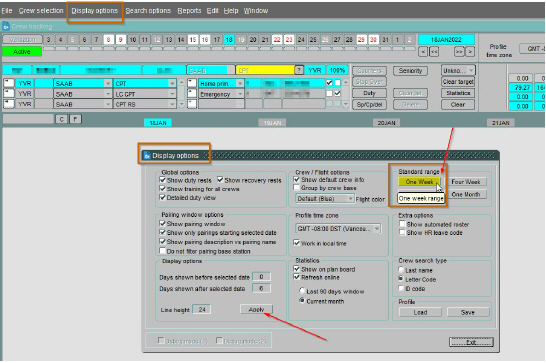Screen dimensions: 546x363
Task: Click the Line height field
Action: click(202, 309)
